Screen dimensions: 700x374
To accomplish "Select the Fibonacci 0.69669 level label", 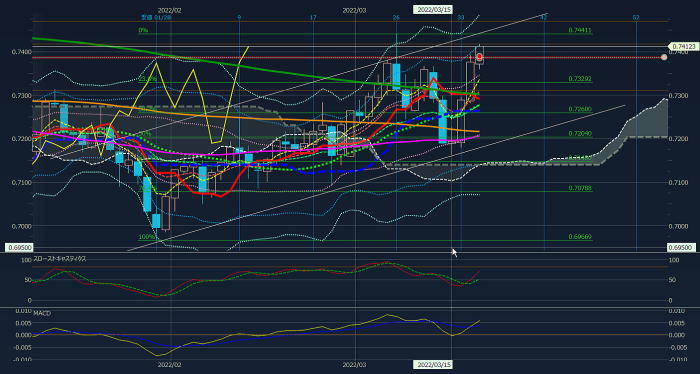I will [580, 237].
